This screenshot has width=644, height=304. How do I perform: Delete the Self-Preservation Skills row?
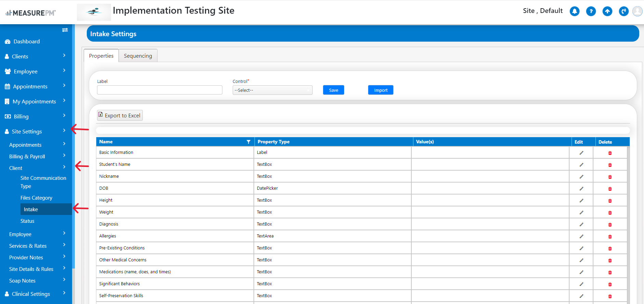click(x=610, y=296)
